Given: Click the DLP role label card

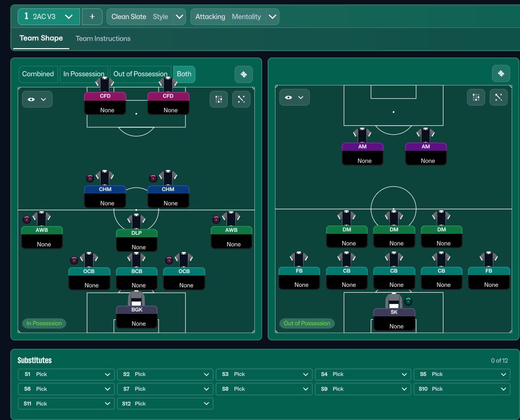Looking at the screenshot, I should tap(137, 240).
